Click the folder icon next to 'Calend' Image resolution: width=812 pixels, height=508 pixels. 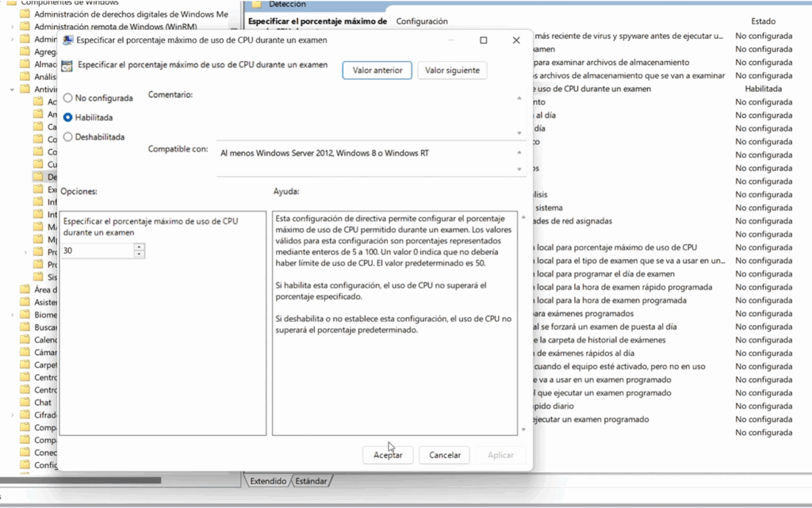25,339
